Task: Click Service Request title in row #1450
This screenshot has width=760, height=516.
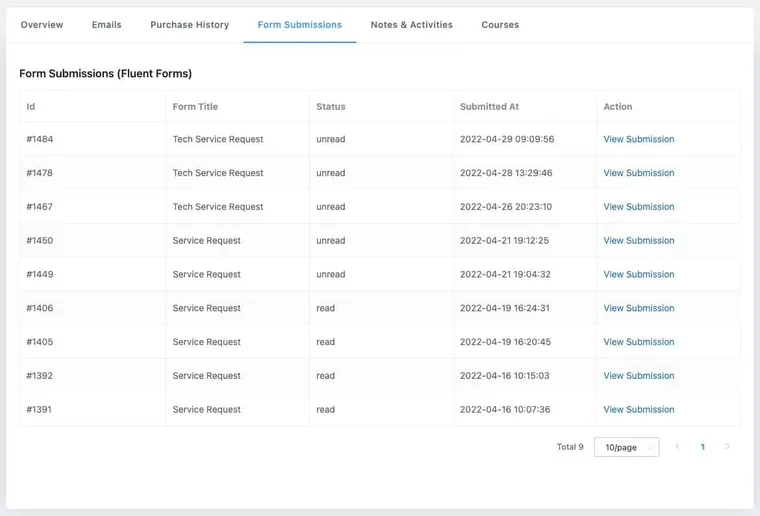Action: [206, 241]
